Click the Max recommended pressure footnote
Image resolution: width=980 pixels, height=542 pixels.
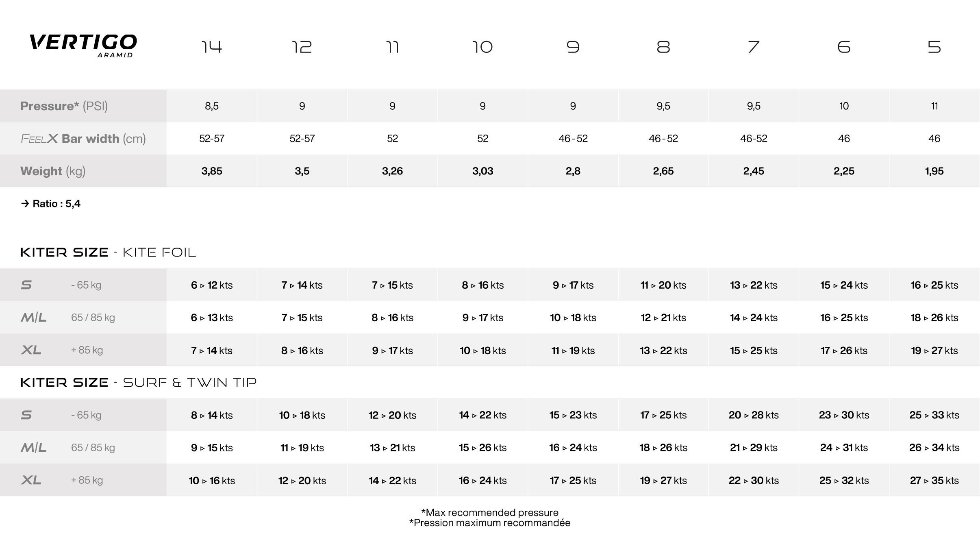489,512
